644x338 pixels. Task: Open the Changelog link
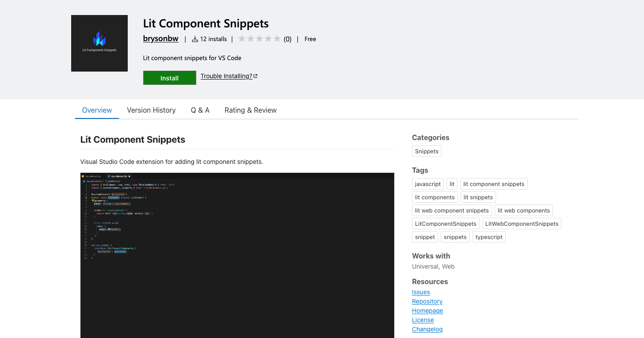click(427, 329)
